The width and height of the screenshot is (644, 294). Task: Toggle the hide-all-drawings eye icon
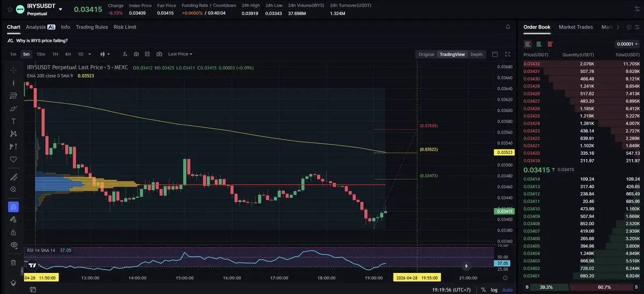click(13, 245)
